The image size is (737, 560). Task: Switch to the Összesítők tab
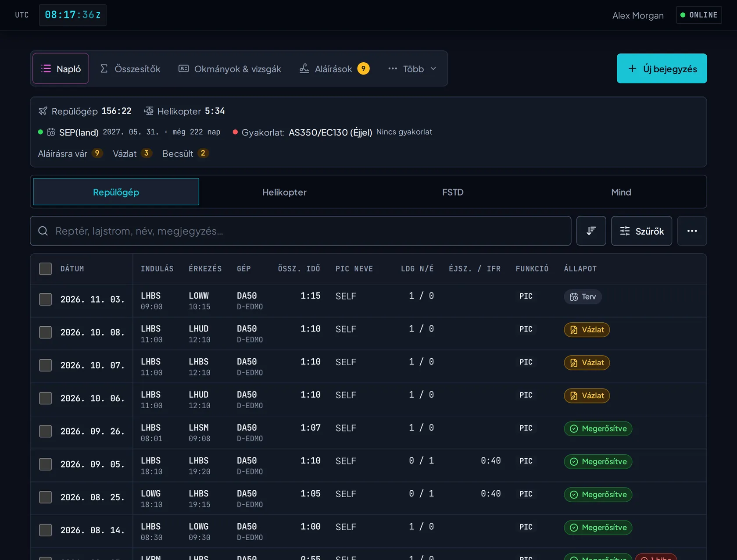(x=130, y=68)
